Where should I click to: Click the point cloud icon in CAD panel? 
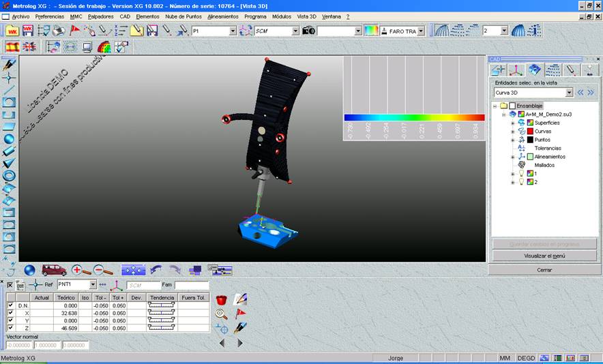tap(553, 70)
